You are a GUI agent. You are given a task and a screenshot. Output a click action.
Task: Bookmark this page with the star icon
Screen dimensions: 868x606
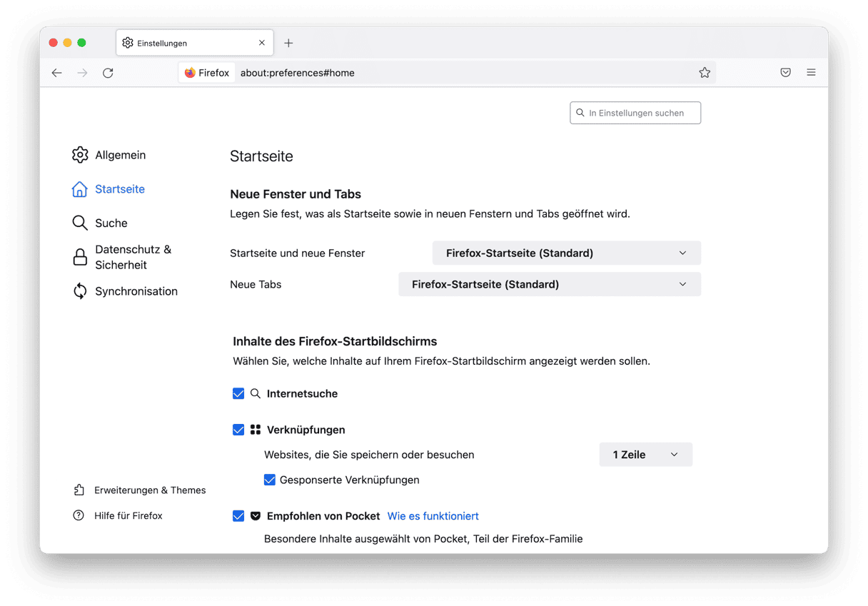click(705, 73)
